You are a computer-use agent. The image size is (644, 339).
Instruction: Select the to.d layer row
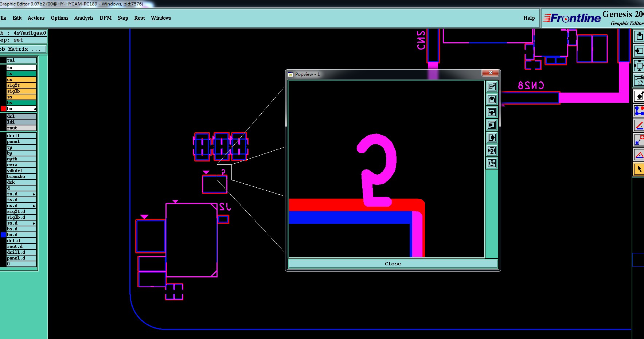[22, 194]
